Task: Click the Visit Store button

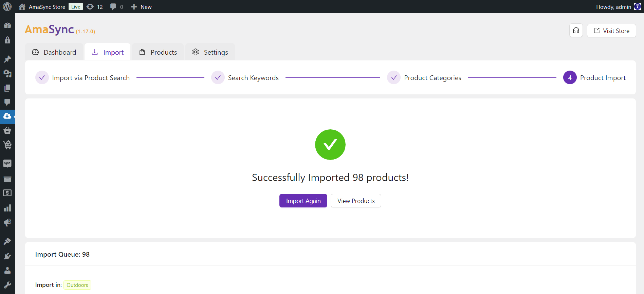Action: pos(611,31)
